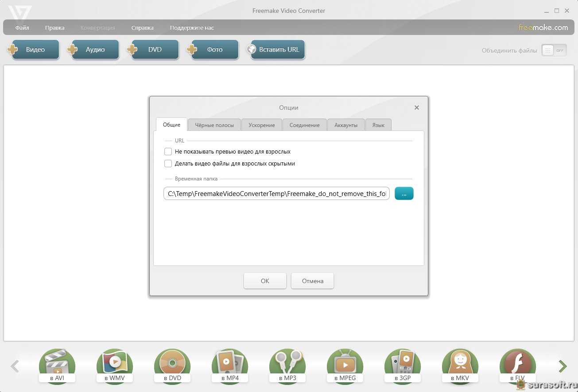This screenshot has width=578, height=392.
Task: Open the Справка menu
Action: [x=143, y=27]
